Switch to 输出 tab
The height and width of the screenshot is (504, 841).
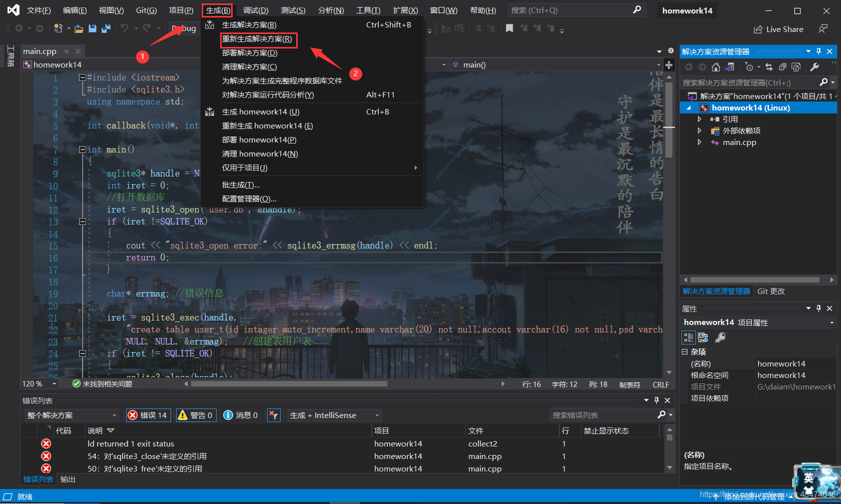click(x=68, y=479)
